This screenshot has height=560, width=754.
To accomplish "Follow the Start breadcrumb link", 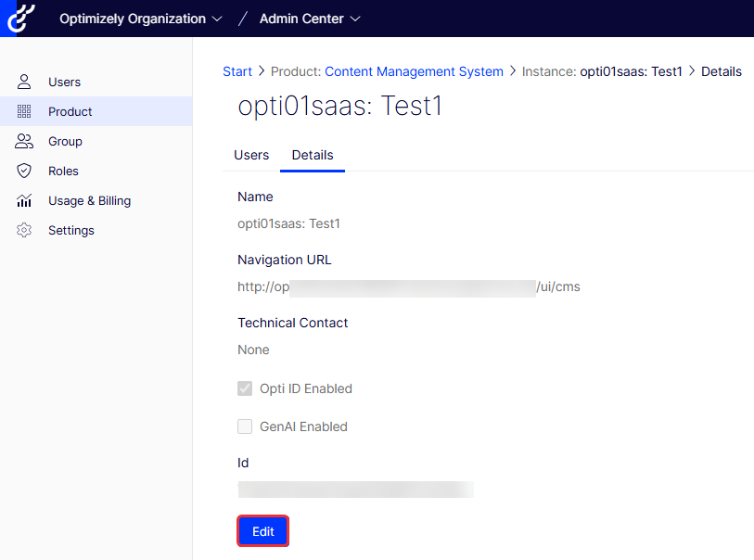I will pyautogui.click(x=237, y=71).
